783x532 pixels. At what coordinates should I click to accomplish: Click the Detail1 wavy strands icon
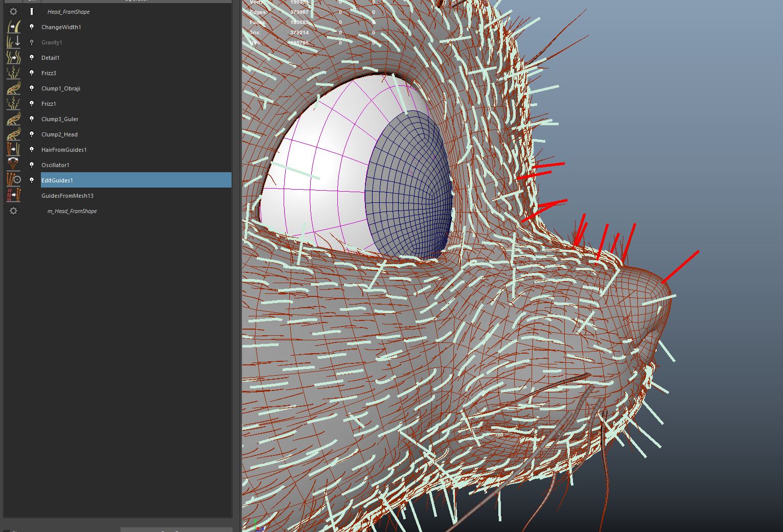point(14,58)
